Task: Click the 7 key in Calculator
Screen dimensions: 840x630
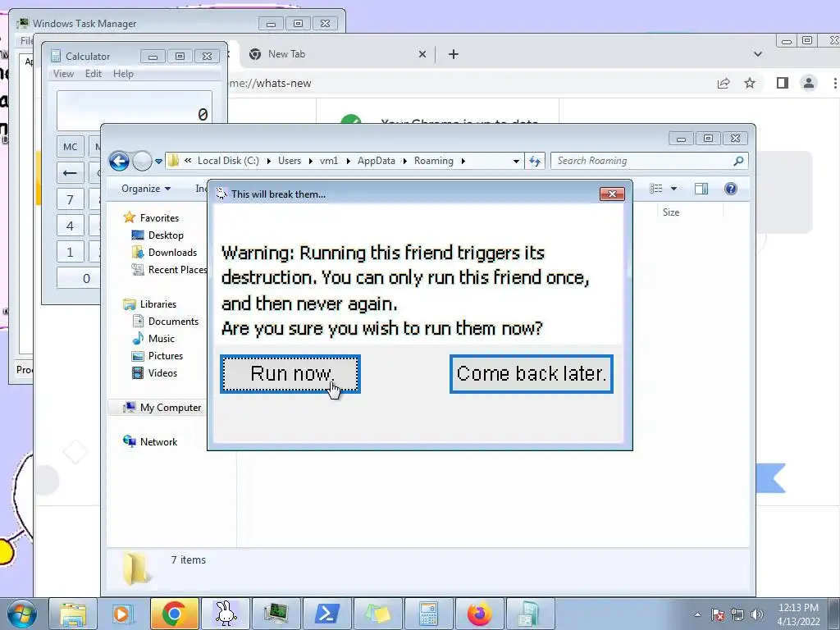Action: [x=71, y=200]
